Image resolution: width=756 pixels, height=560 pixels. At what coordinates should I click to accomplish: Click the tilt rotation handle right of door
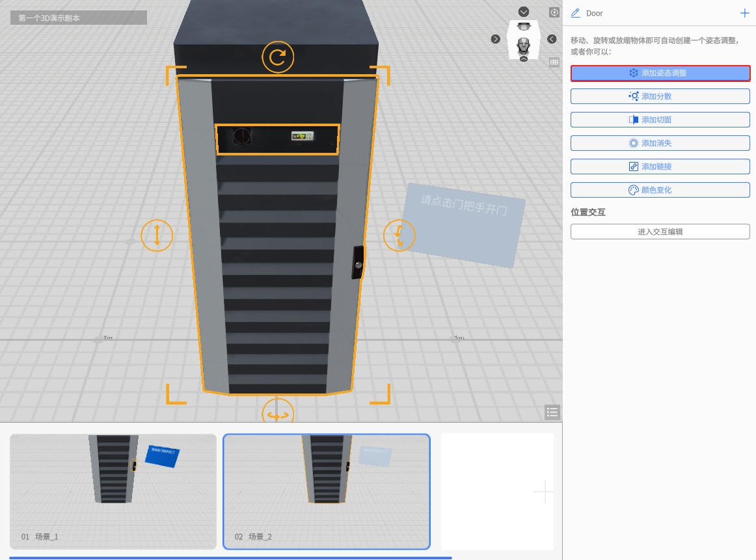[399, 235]
